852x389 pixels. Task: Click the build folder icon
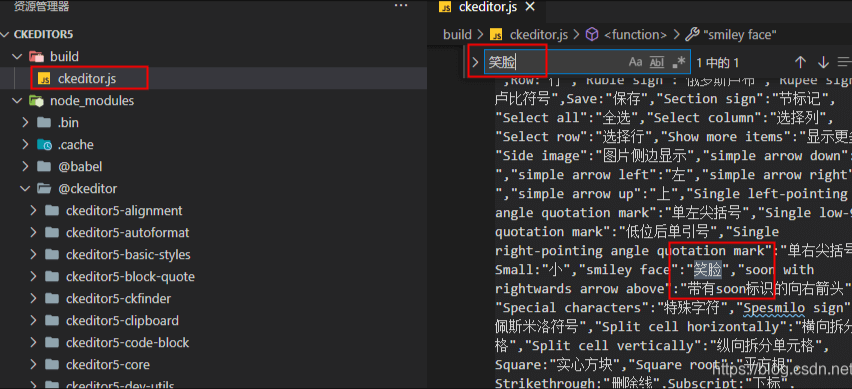36,57
